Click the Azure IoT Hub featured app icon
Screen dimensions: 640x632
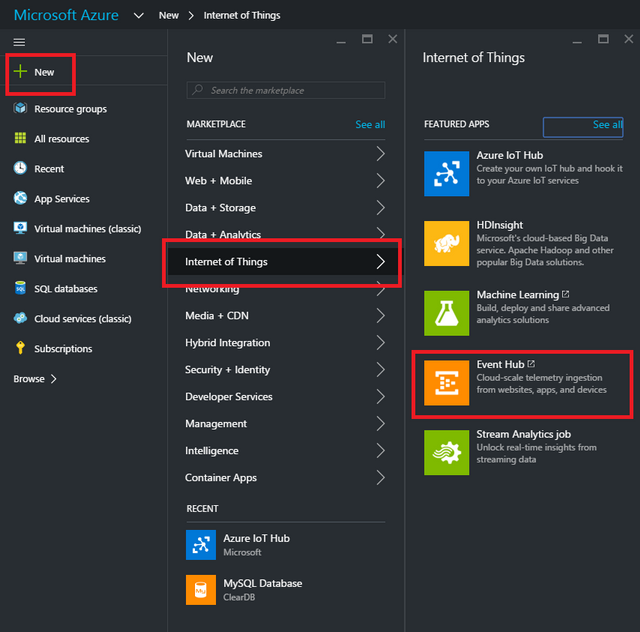point(446,174)
